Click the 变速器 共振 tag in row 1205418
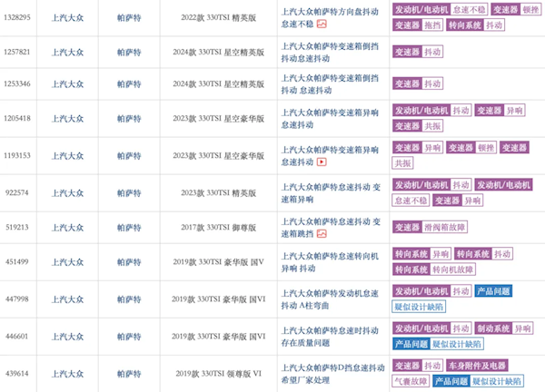 coord(418,126)
